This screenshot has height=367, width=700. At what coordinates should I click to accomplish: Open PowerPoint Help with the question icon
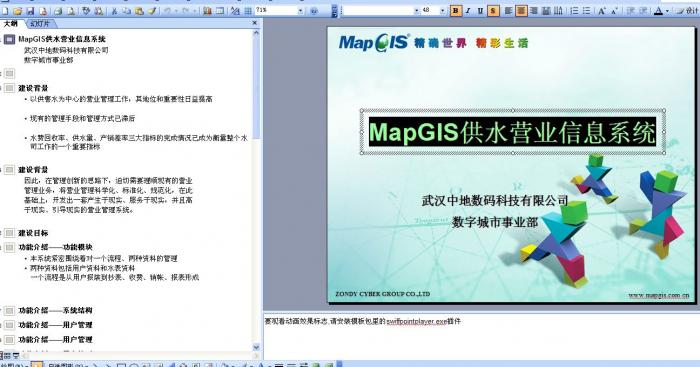(314, 11)
